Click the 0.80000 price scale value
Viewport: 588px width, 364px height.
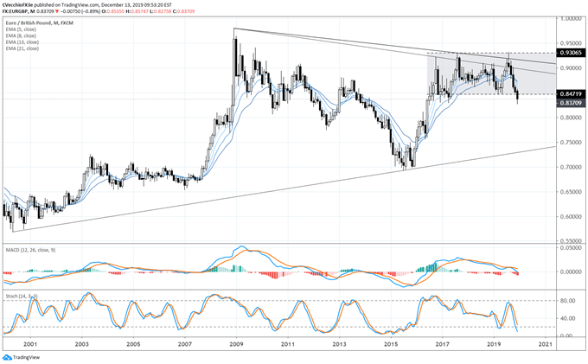[571, 118]
